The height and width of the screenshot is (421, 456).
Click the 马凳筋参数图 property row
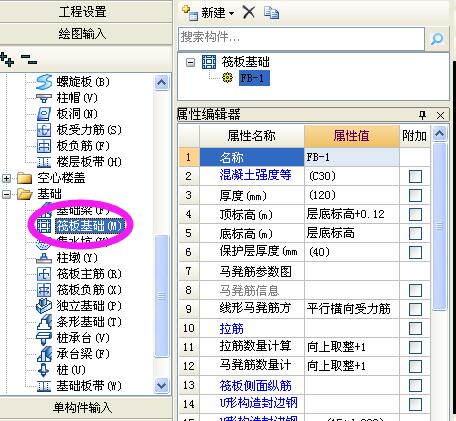[305, 271]
